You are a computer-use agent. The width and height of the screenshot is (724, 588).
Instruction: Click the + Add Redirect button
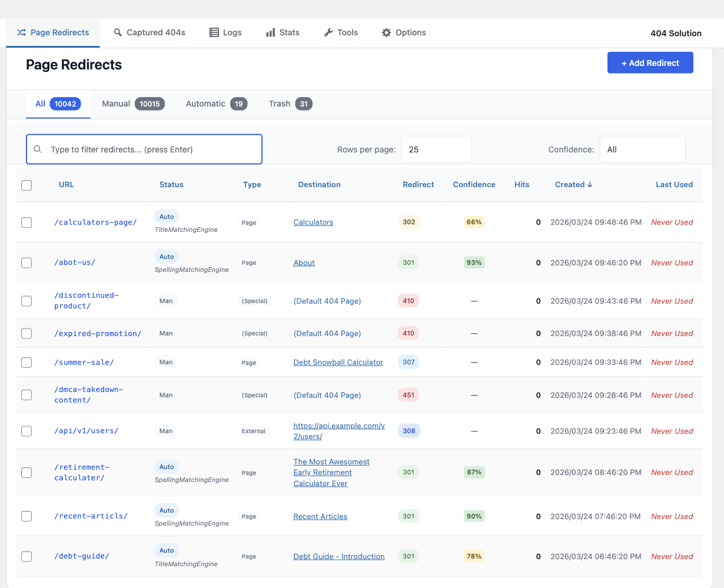pos(650,62)
